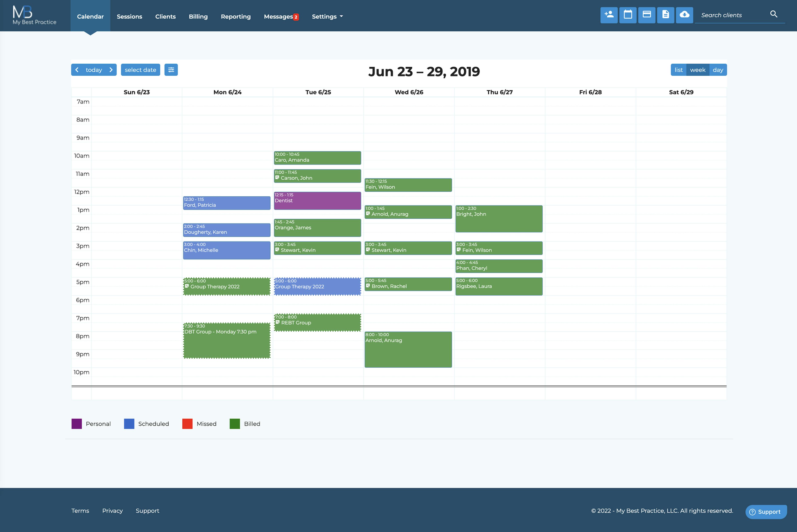
Task: Open the credit card payment icon
Action: coord(646,15)
